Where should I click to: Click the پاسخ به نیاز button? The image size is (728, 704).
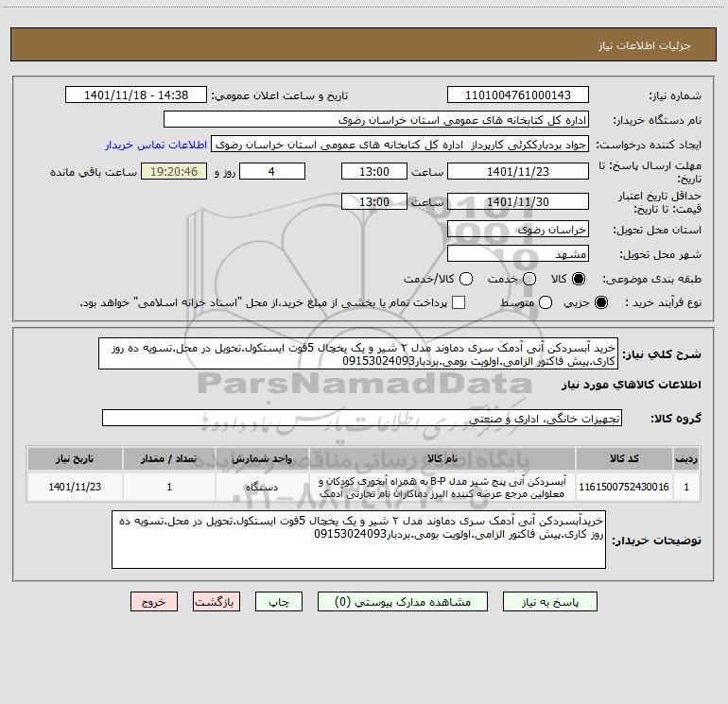click(550, 602)
